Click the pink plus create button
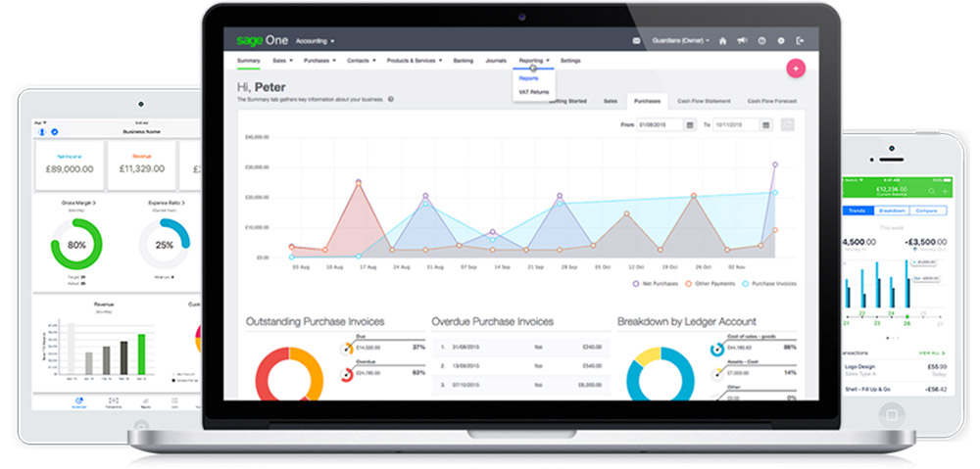 [795, 69]
